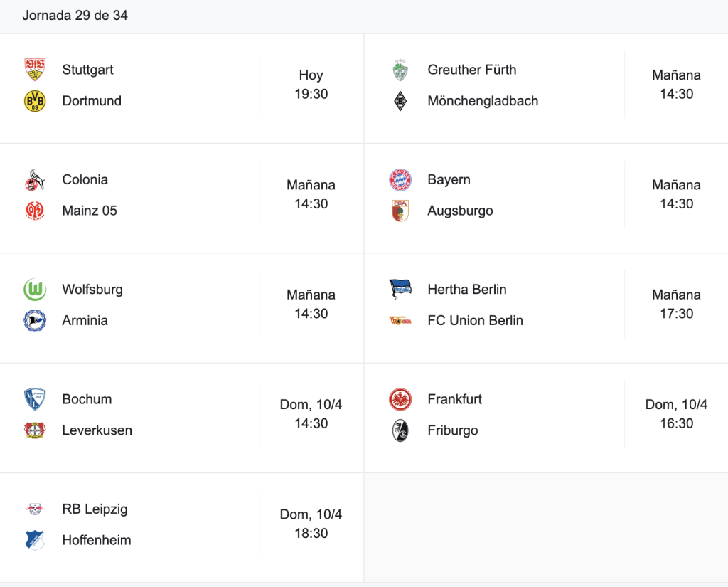The image size is (728, 587).
Task: Select the Leverkusen team logo
Action: pos(35,430)
